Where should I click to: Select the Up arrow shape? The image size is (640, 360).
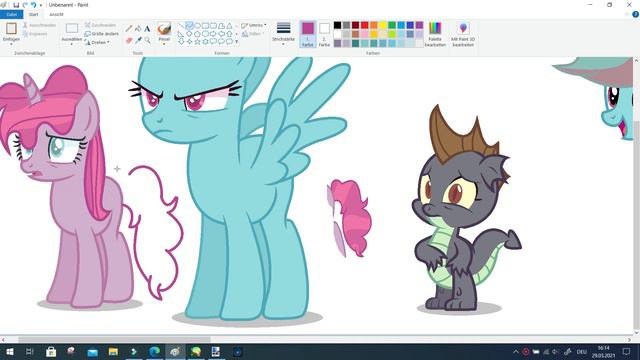(x=229, y=34)
